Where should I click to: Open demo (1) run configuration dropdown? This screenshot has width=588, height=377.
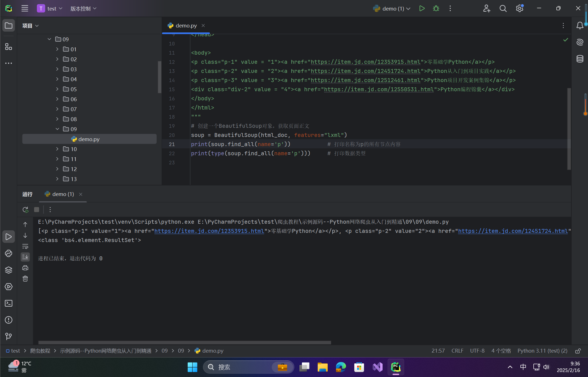(391, 9)
